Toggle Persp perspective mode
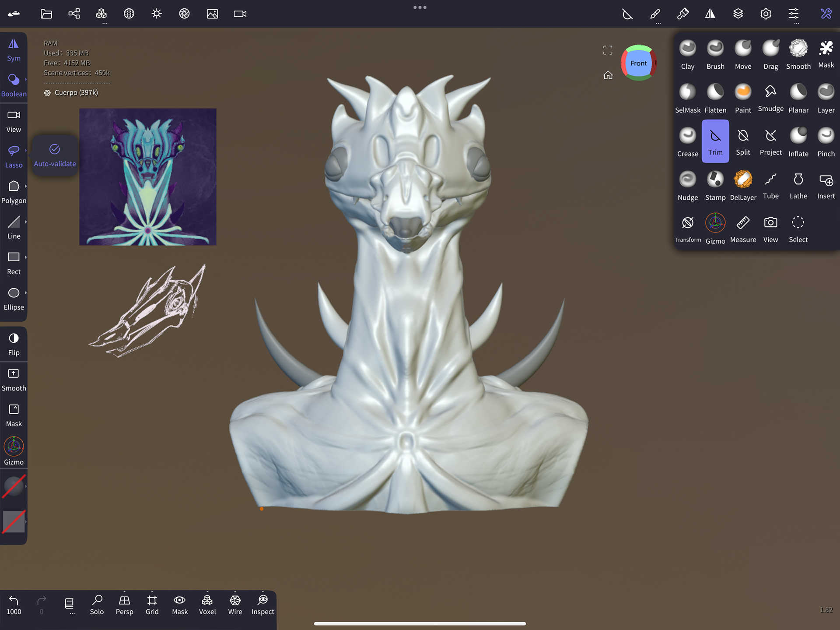Image resolution: width=840 pixels, height=630 pixels. pyautogui.click(x=124, y=605)
